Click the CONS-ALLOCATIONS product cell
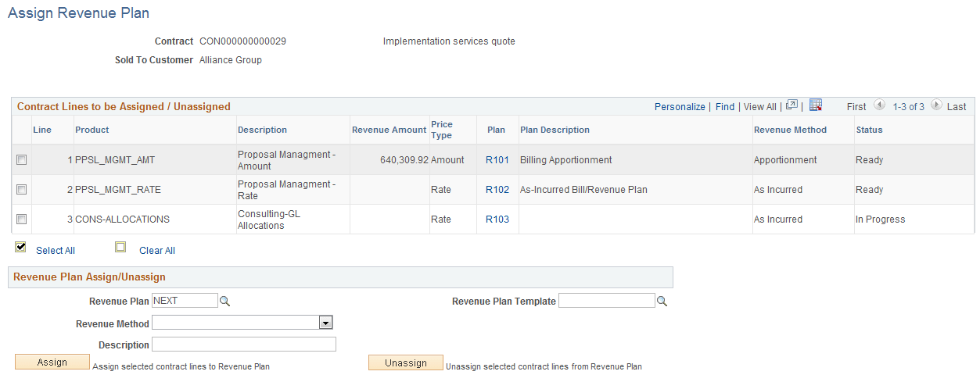This screenshot has width=980, height=382. click(122, 220)
